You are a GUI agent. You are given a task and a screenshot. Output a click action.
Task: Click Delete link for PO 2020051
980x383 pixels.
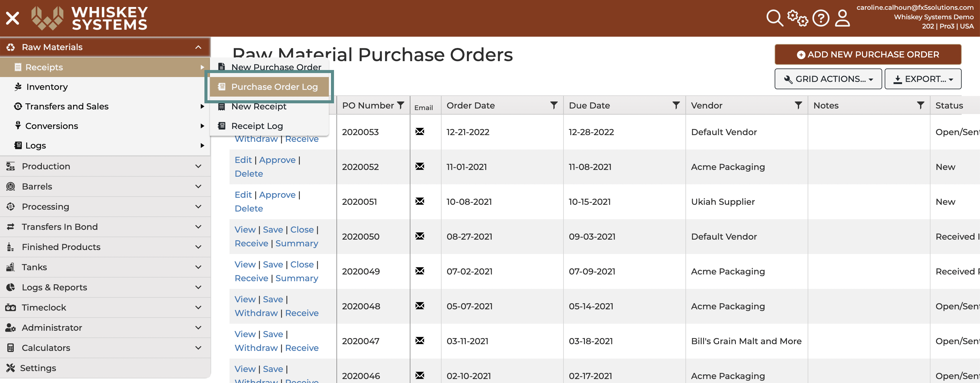pos(249,208)
